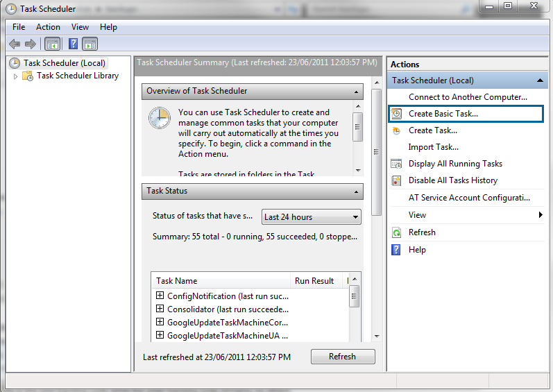Click the Forward arrow toolbar icon

31,44
